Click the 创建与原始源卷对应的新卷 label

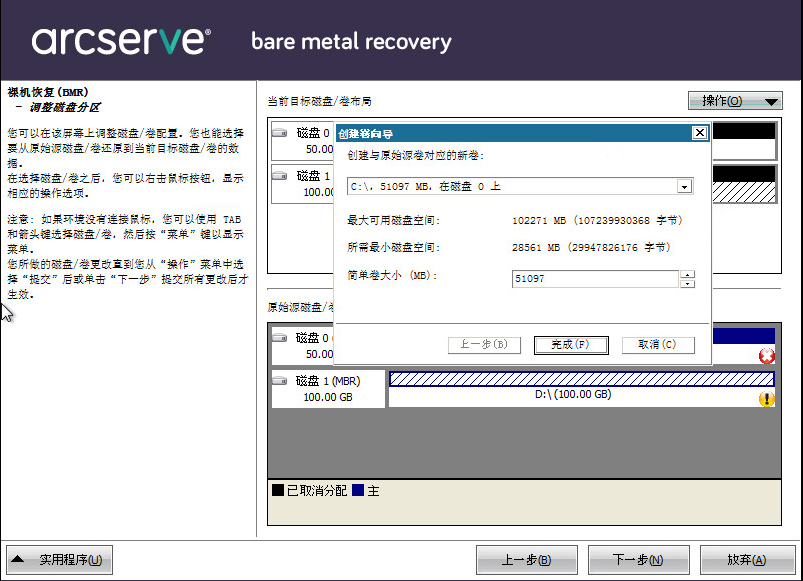click(x=415, y=156)
